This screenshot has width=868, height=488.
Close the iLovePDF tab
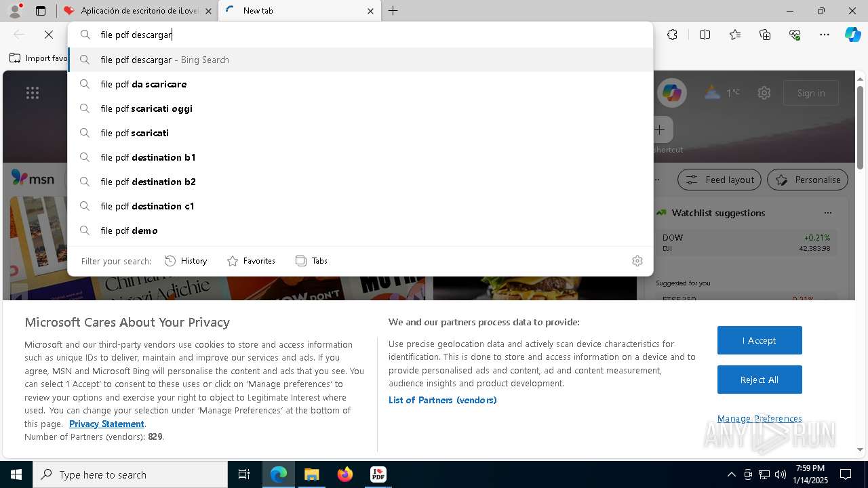[208, 11]
